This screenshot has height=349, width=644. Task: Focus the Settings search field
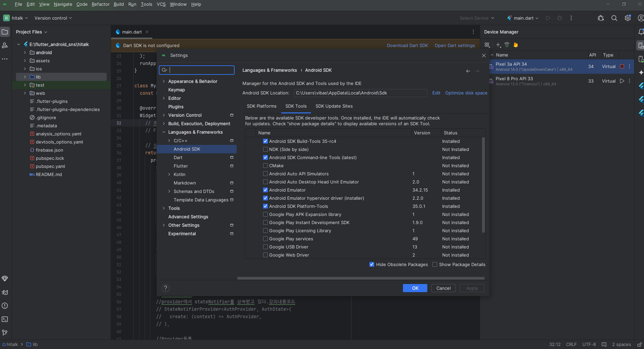point(197,70)
